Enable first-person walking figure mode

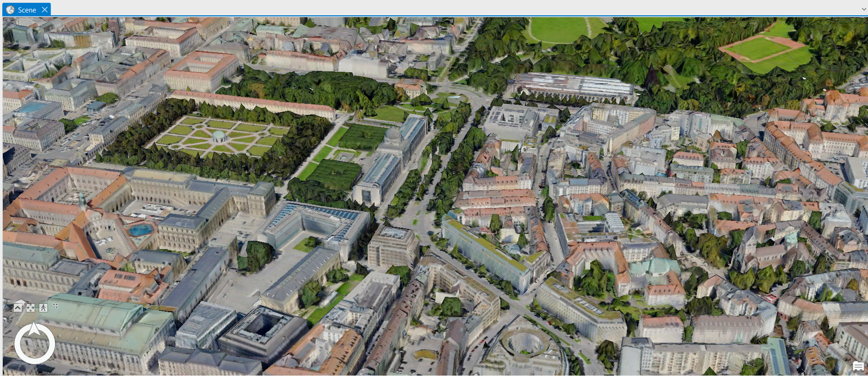(43, 307)
